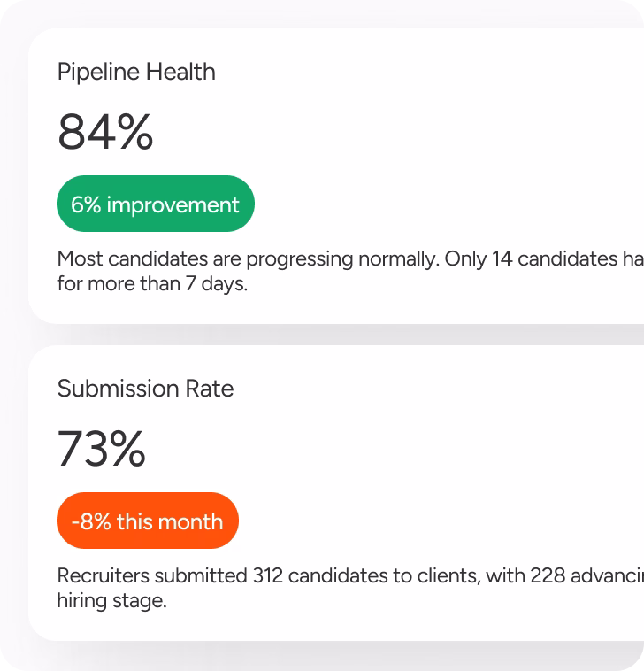This screenshot has height=671, width=644.
Task: Click the green 6% improvement badge
Action: tap(156, 204)
